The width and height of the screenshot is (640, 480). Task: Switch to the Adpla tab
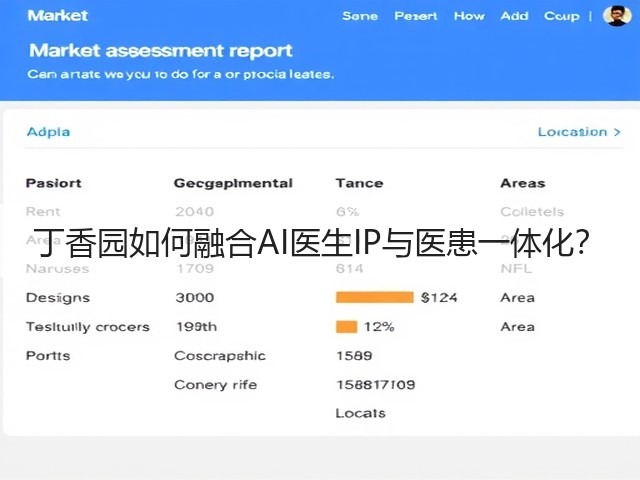48,132
